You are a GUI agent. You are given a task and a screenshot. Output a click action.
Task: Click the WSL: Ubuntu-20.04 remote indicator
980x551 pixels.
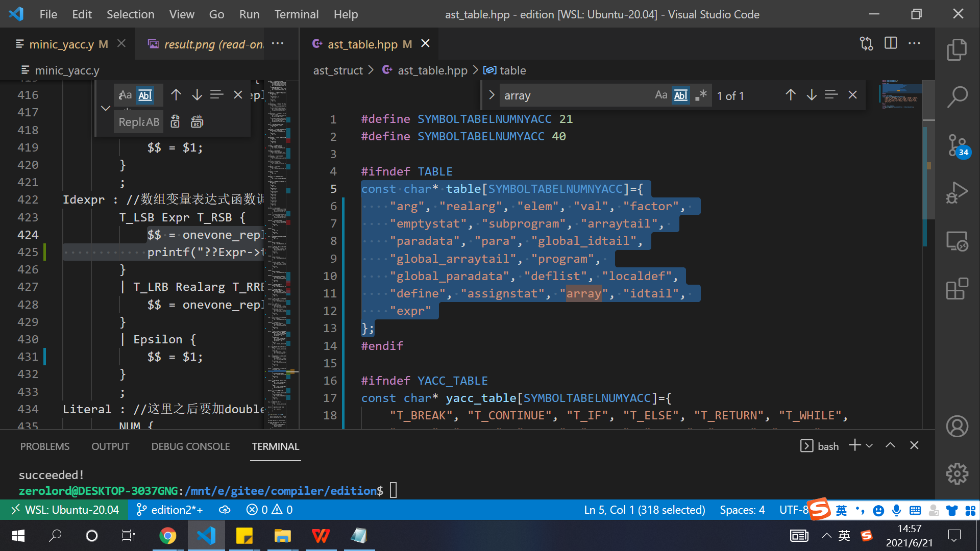coord(64,510)
